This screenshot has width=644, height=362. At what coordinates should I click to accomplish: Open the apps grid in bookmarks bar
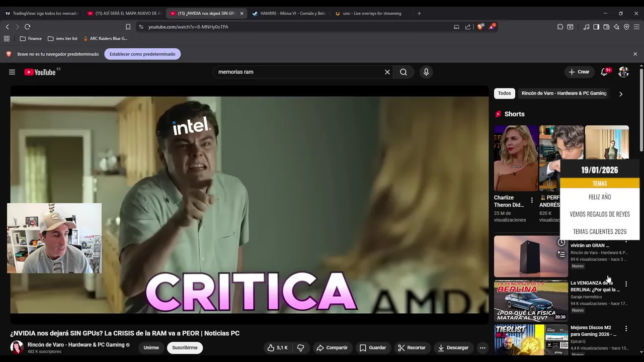pos(7,38)
